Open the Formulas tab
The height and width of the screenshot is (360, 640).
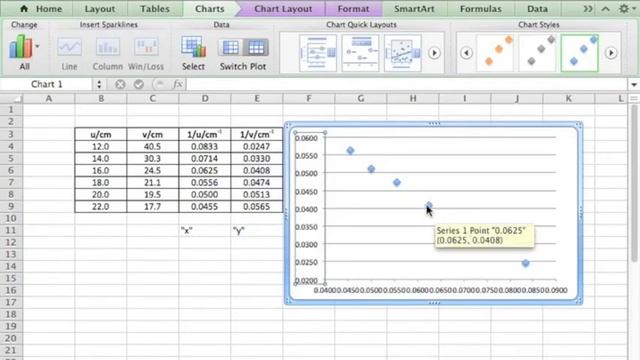(x=480, y=9)
